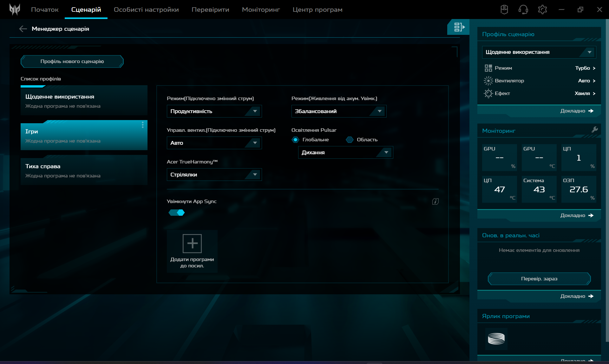
Task: Select the Глобальне radio button
Action: tap(296, 140)
